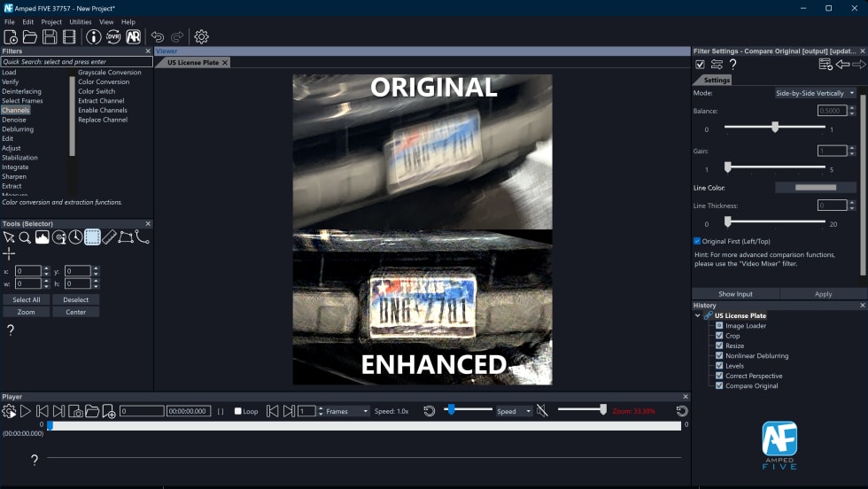Open the Mode dropdown Side-by-Side Vertically
The height and width of the screenshot is (489, 868).
[x=815, y=93]
